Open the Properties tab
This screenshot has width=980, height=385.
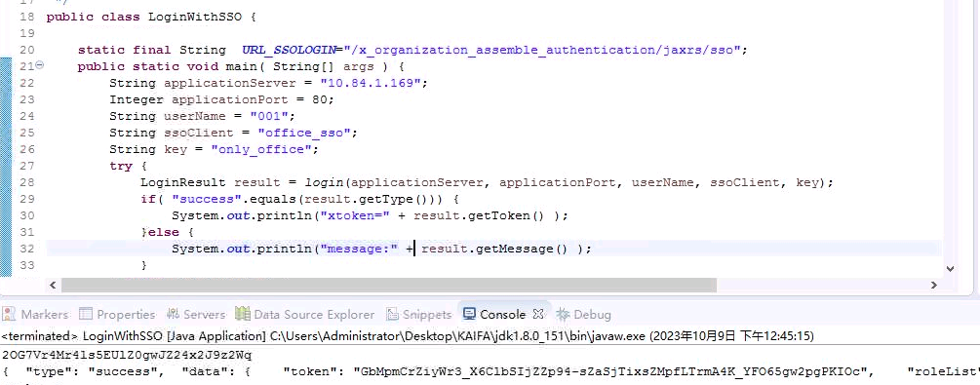coord(117,315)
